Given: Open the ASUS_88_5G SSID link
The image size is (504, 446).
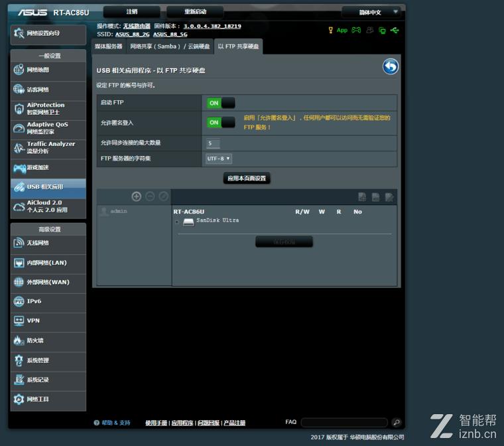Looking at the screenshot, I should coord(170,34).
